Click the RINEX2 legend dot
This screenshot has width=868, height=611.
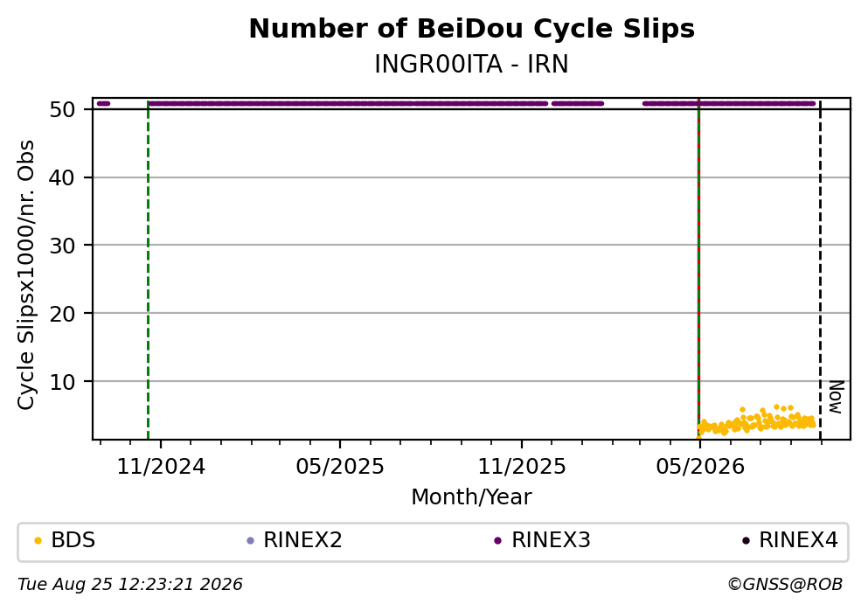pyautogui.click(x=250, y=541)
